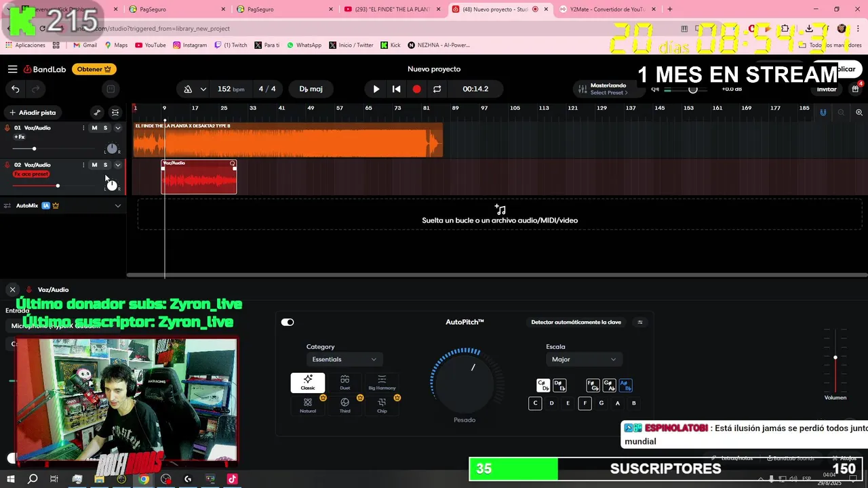Change the 4 / 4 time signature
The width and height of the screenshot is (868, 488).
[267, 89]
